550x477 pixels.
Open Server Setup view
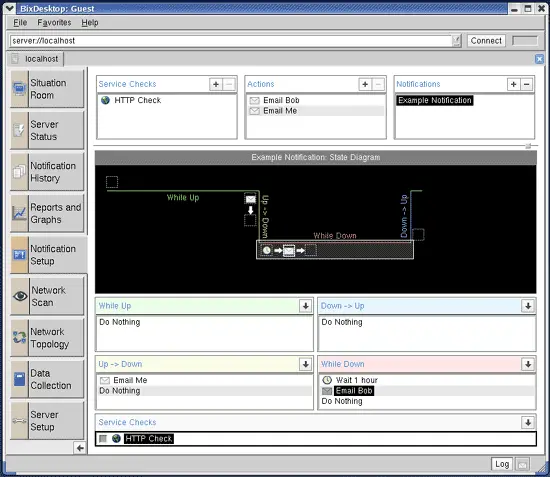pos(47,420)
